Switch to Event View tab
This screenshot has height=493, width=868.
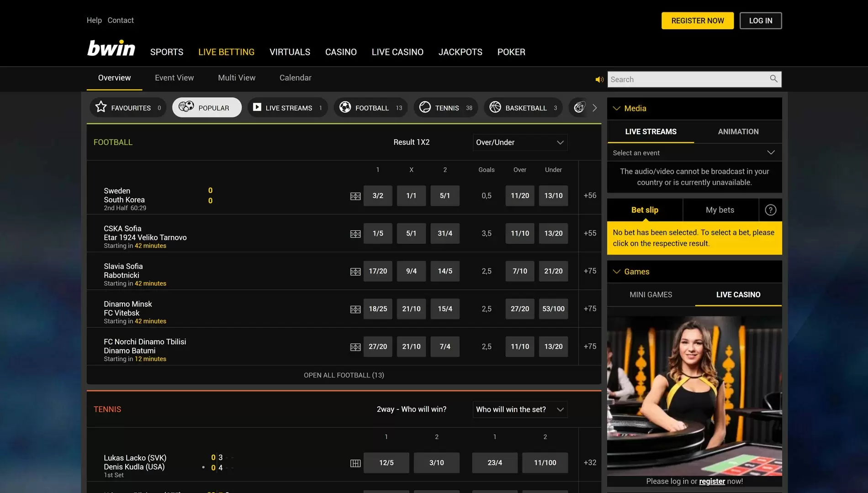pyautogui.click(x=175, y=78)
